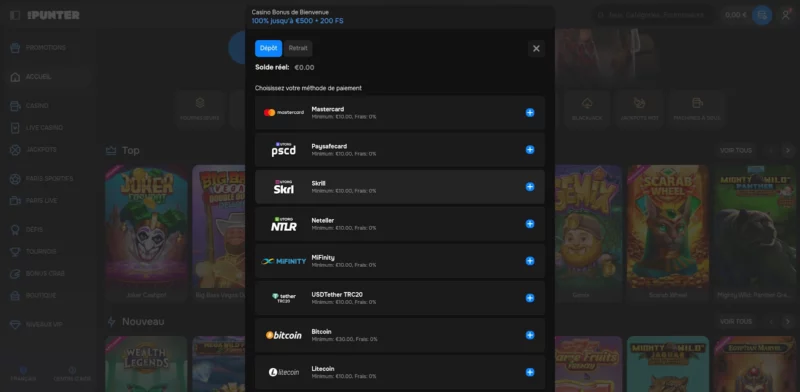Viewport: 800px width, 392px height.
Task: Expand the Paysafecard plus icon
Action: (x=530, y=150)
